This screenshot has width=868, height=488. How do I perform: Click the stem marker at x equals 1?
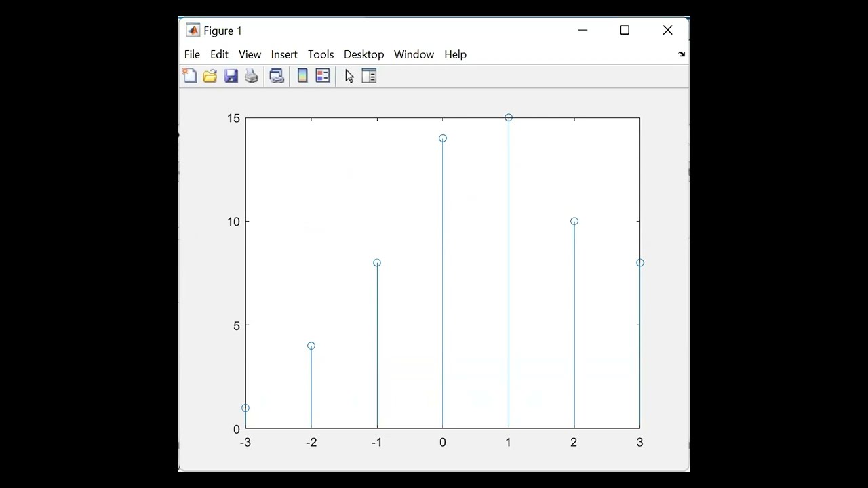pyautogui.click(x=509, y=117)
